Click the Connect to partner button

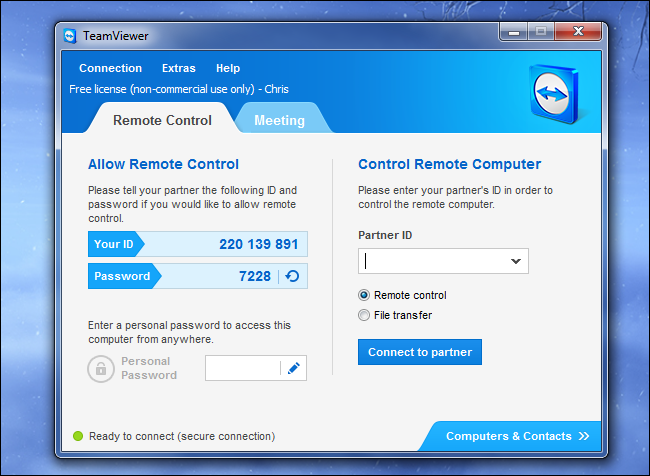pos(420,352)
